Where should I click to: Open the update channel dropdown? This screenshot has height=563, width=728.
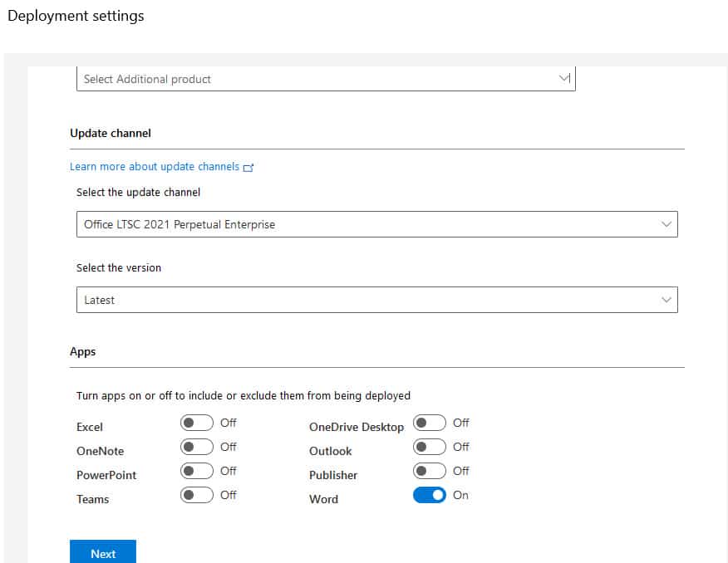(x=374, y=224)
